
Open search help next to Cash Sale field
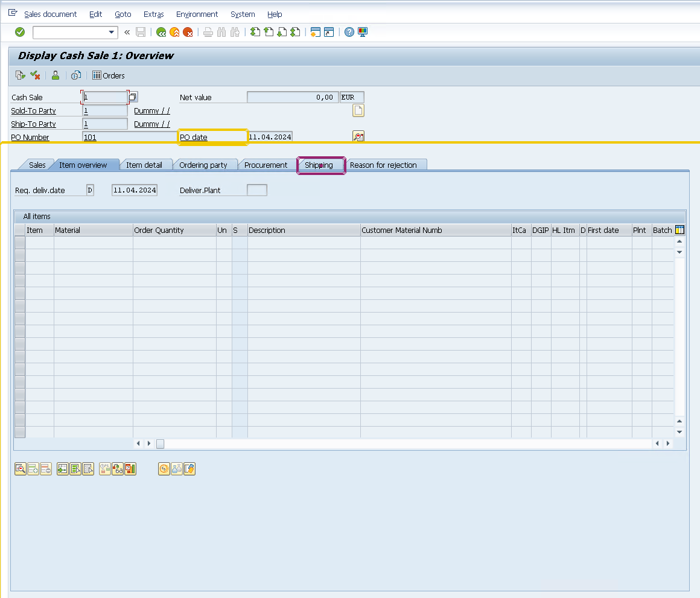[133, 97]
